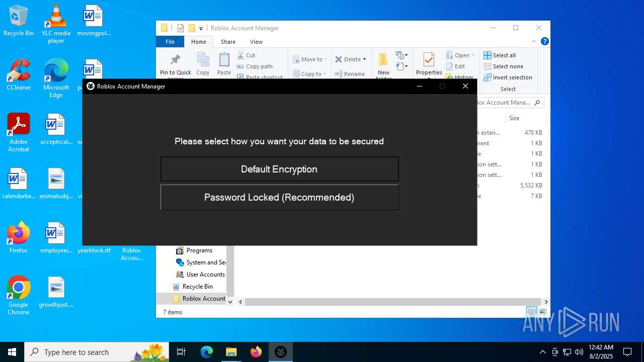644x362 pixels.
Task: Choose Password Locked (Recommended) option
Action: point(279,197)
